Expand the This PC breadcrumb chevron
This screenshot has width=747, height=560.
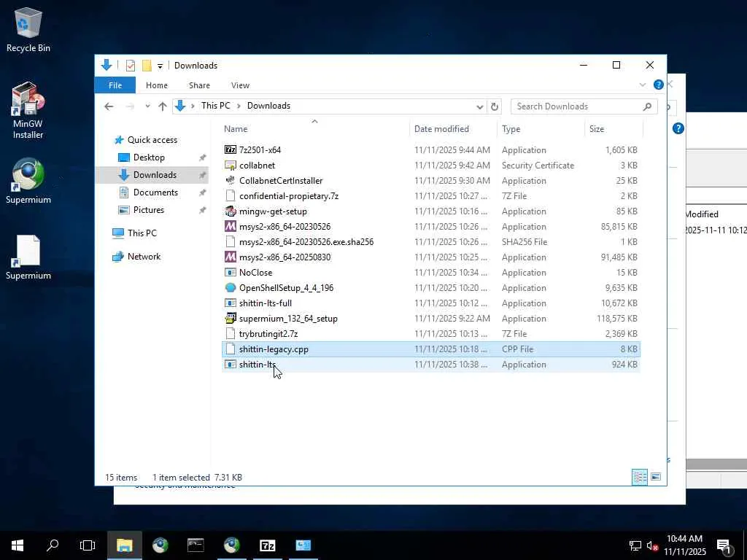[239, 106]
